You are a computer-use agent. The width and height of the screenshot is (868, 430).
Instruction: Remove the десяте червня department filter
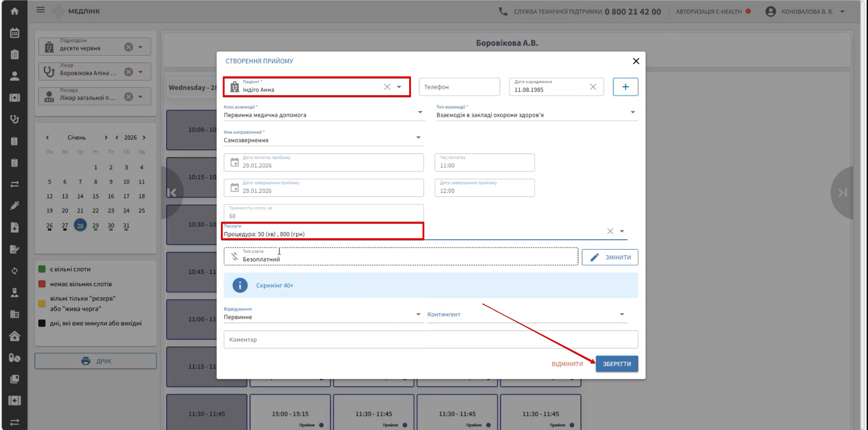[128, 47]
